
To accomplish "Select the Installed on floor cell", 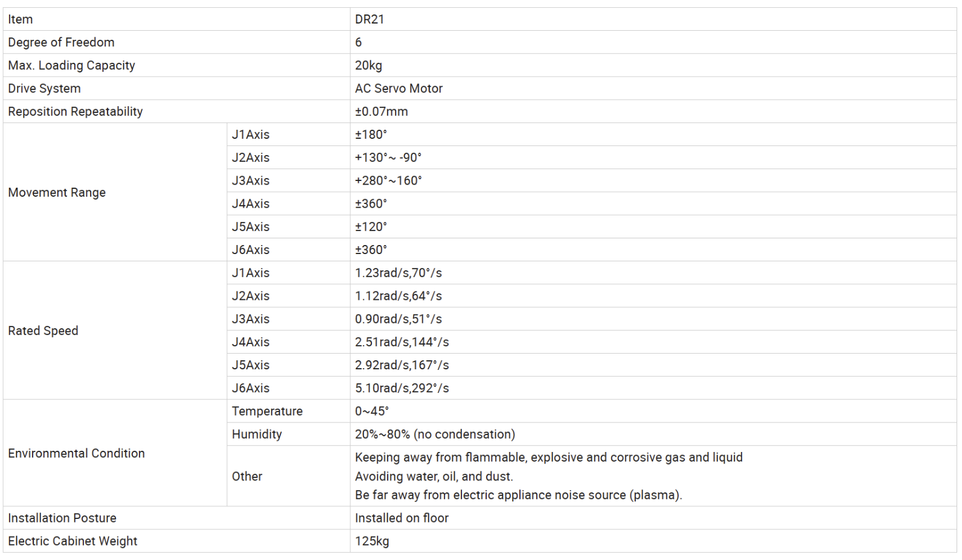I will 402,518.
